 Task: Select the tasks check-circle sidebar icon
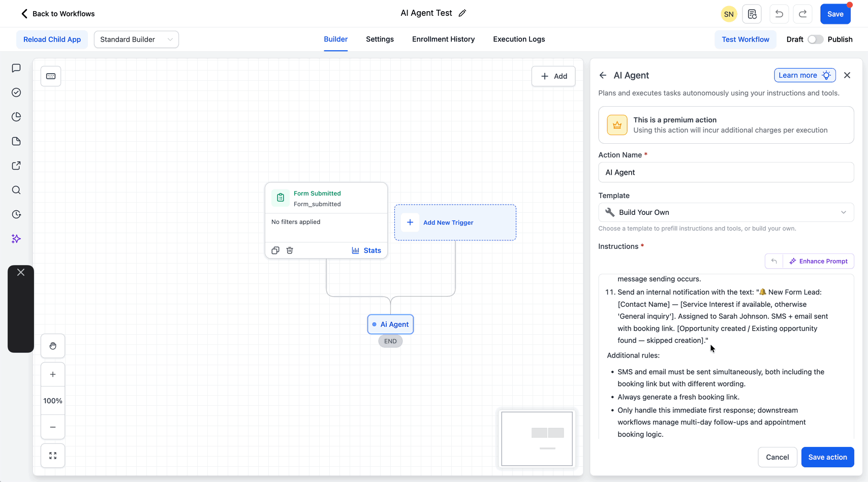pos(16,92)
